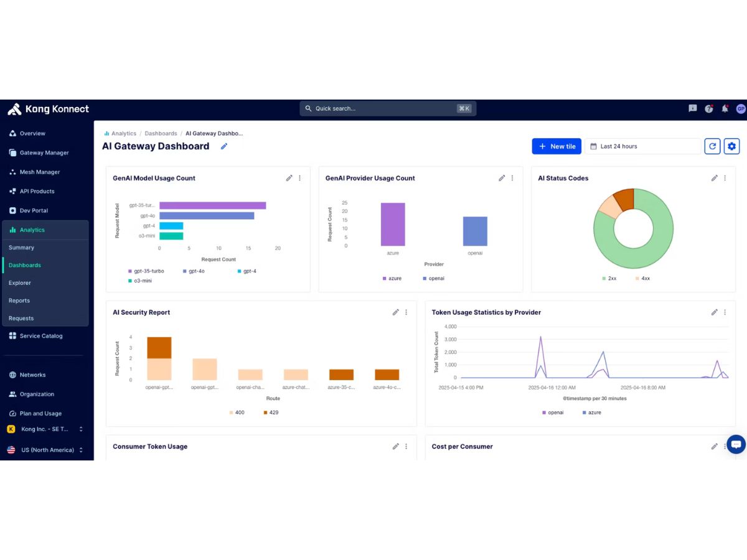Toggle azure legend in Provider Usage Count chart
747x560 pixels.
[x=392, y=278]
